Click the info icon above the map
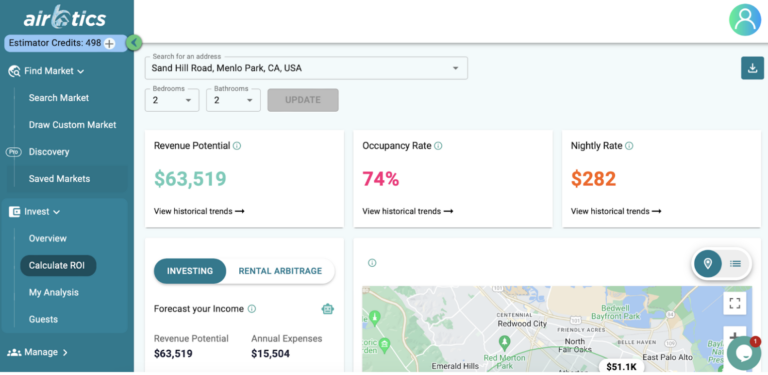This screenshot has height=375, width=768. [372, 263]
